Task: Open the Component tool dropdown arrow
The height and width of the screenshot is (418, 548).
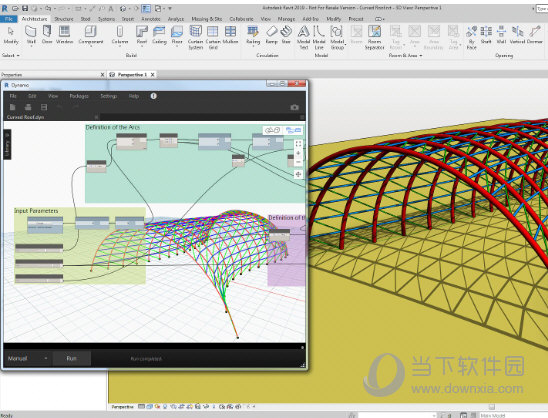Action: click(x=91, y=45)
